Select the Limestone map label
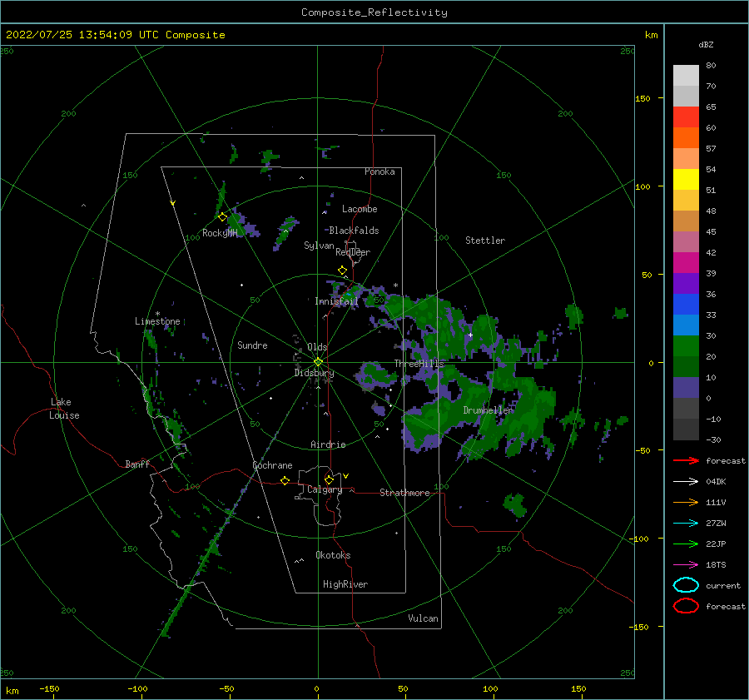The image size is (749, 700). pos(157,321)
